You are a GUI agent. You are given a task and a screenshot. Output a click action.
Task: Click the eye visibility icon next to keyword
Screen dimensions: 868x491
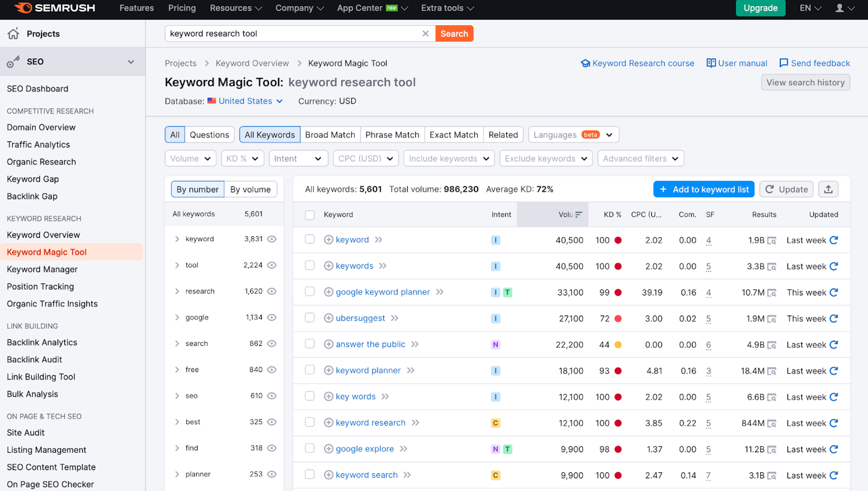(271, 238)
